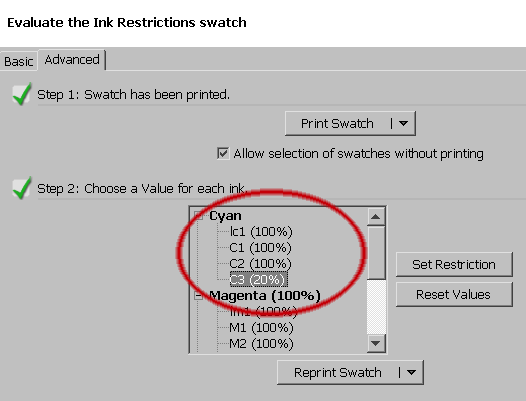The width and height of the screenshot is (526, 401).
Task: Collapse the Magenta tree node
Action: (199, 296)
